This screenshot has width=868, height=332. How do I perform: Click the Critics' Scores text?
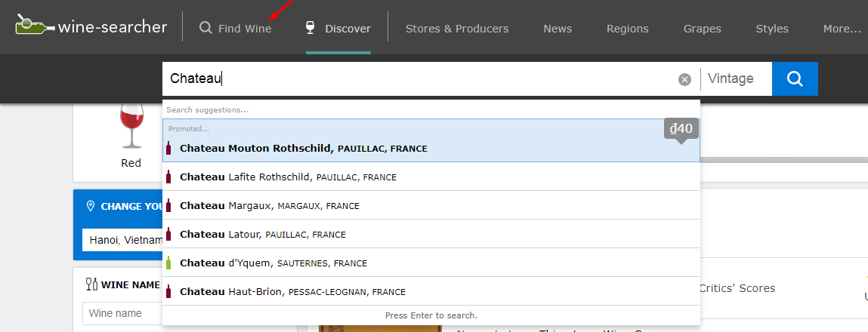pos(737,288)
